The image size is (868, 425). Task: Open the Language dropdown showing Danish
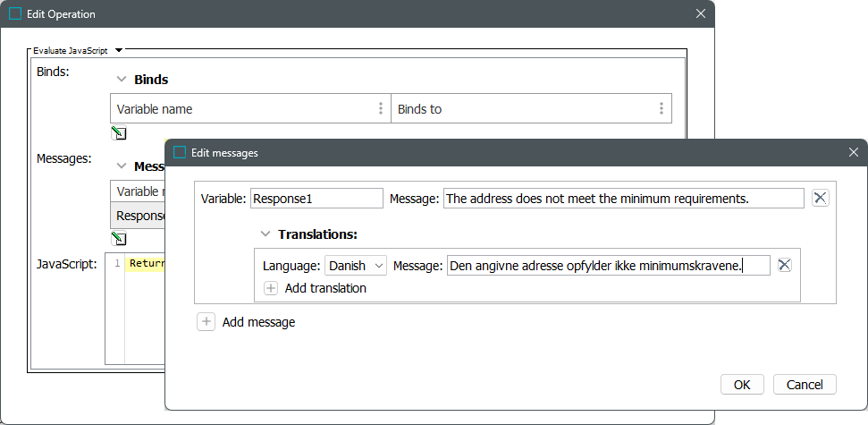[x=356, y=266]
